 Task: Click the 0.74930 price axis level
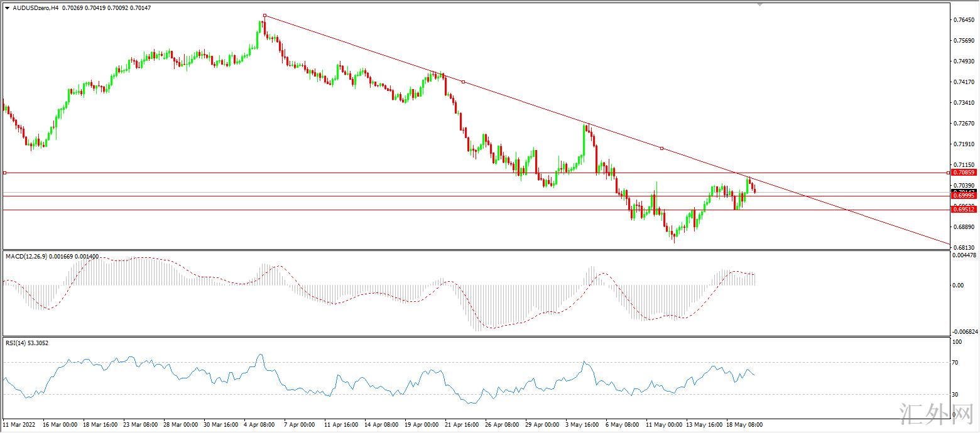pyautogui.click(x=964, y=61)
